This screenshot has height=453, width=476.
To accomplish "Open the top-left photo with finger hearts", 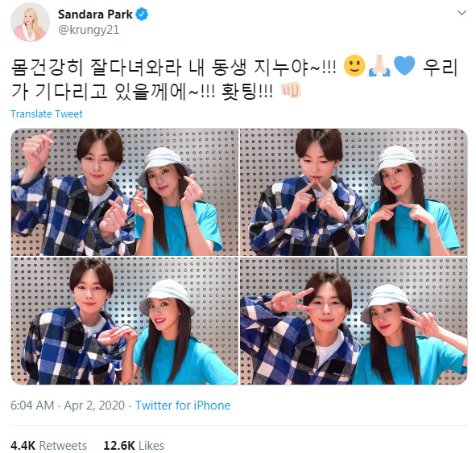I will click(x=125, y=192).
